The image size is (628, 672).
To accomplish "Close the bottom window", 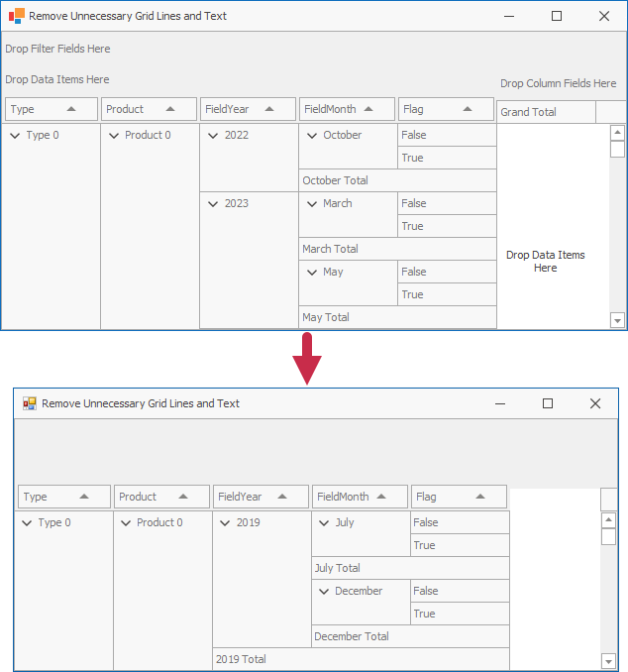I will [595, 403].
